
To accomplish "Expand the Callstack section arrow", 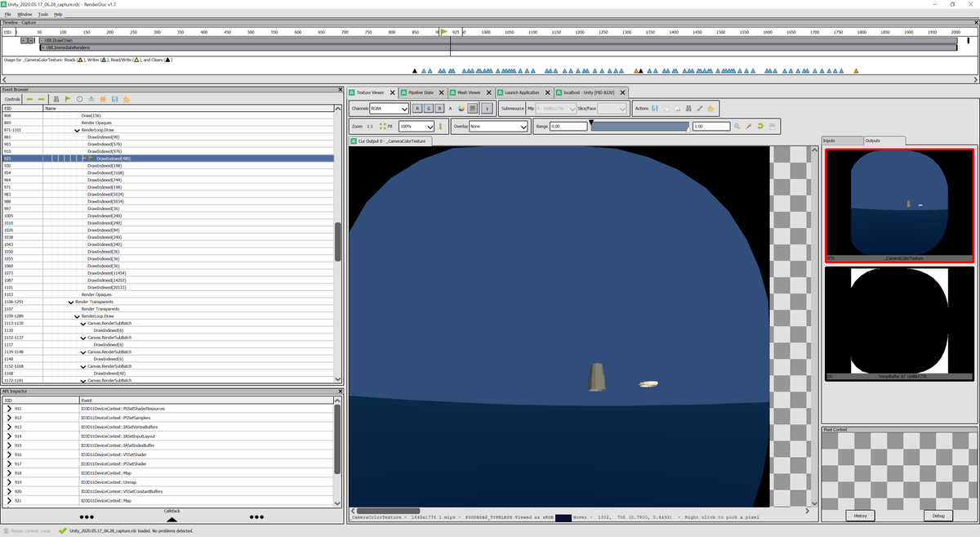I will click(171, 518).
